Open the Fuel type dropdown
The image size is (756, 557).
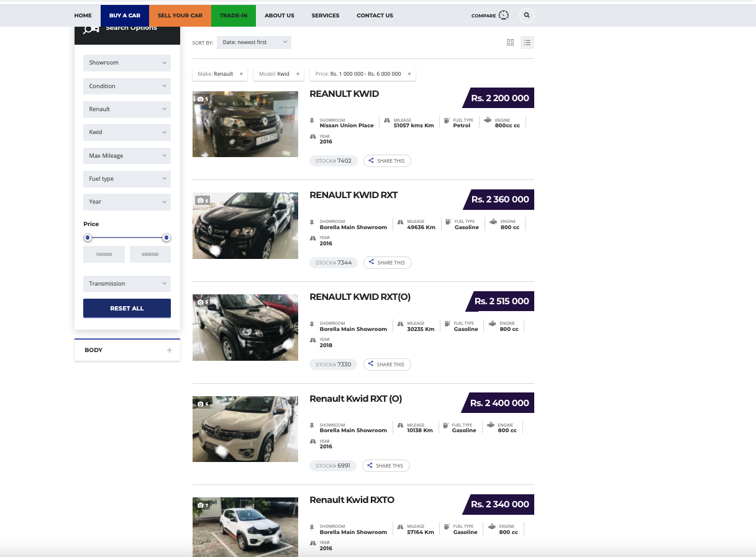coord(127,179)
